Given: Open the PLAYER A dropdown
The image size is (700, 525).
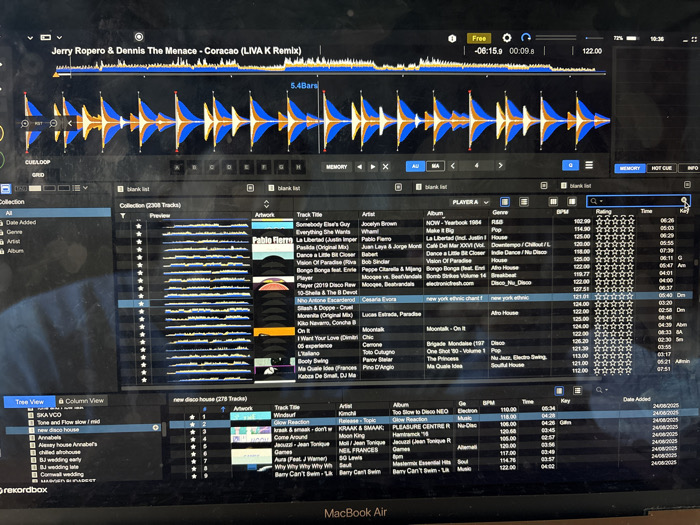Looking at the screenshot, I should click(x=470, y=202).
